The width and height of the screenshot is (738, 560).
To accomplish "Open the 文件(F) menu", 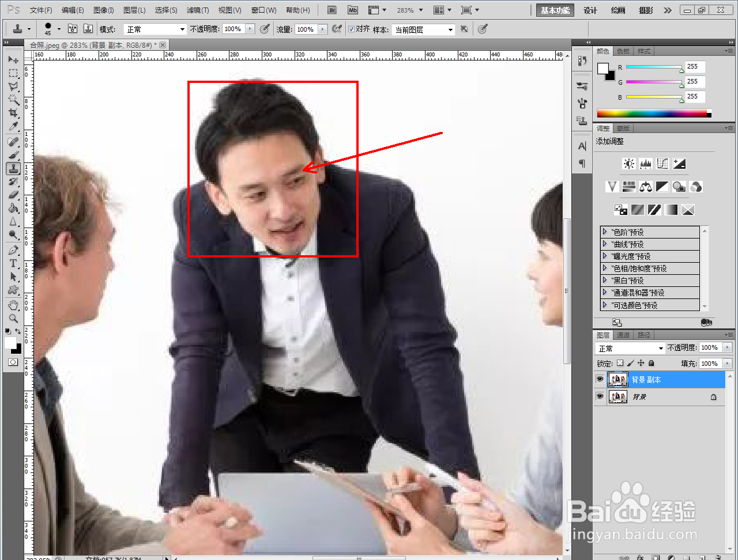I will [x=41, y=10].
